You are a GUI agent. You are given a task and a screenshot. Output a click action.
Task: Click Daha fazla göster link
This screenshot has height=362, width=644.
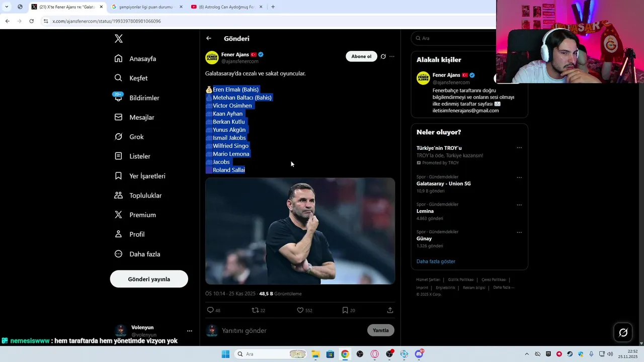point(436,261)
